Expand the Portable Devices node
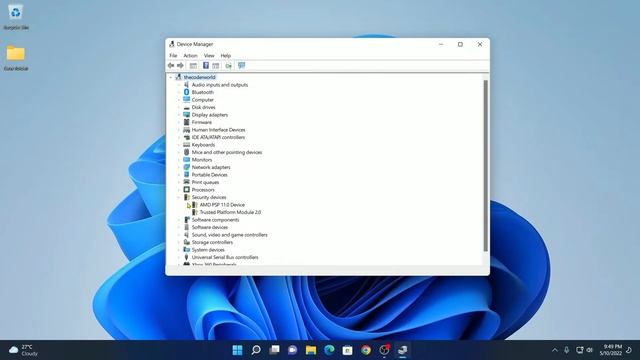The width and height of the screenshot is (640, 360). 179,175
